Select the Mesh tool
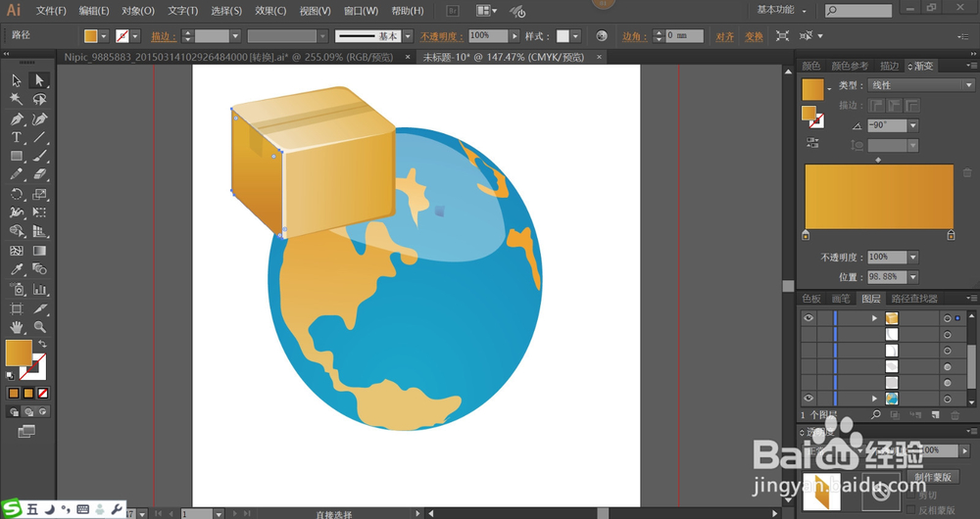Screen dimensions: 980x519 [17, 251]
